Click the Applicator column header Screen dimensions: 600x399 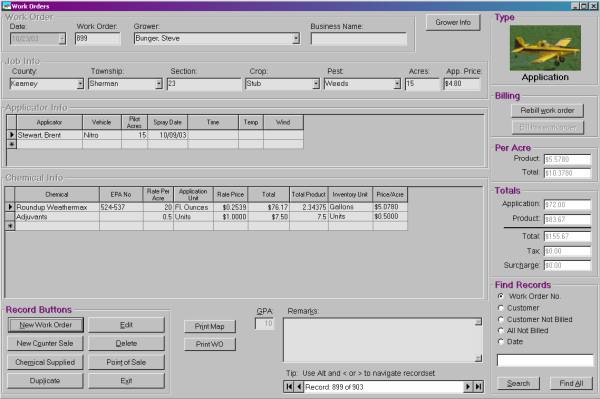coord(49,122)
